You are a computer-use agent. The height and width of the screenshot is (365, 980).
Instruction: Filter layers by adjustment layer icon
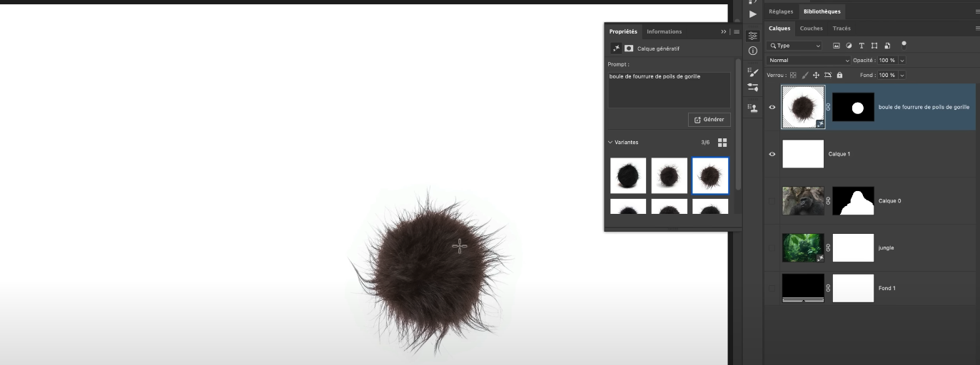click(x=849, y=46)
